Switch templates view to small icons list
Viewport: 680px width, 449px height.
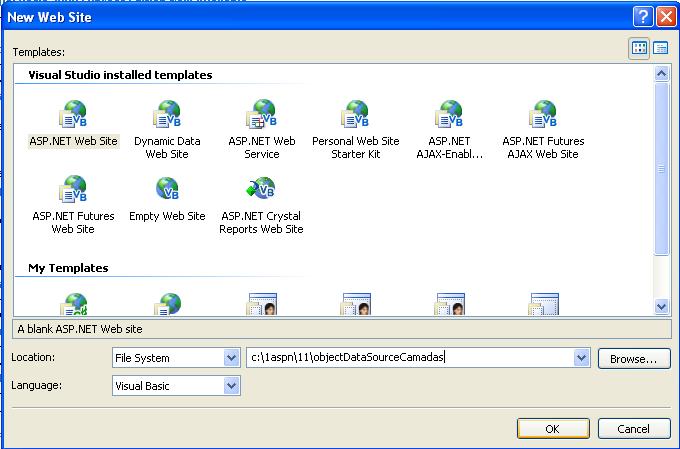660,48
